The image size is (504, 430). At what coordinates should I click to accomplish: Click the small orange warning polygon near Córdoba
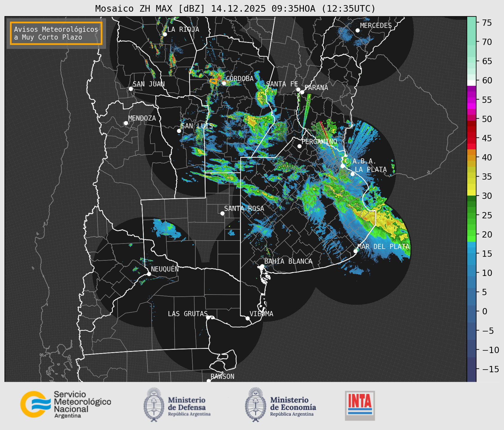tap(214, 81)
